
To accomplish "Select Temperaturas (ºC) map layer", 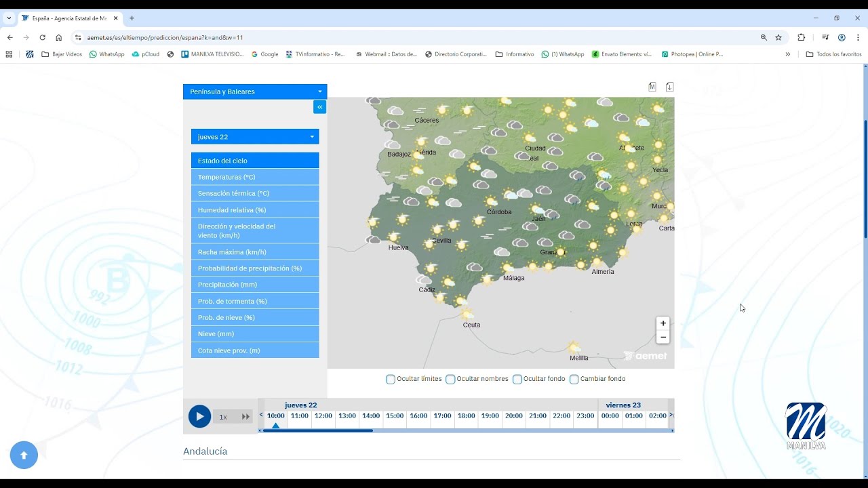I will coord(255,177).
